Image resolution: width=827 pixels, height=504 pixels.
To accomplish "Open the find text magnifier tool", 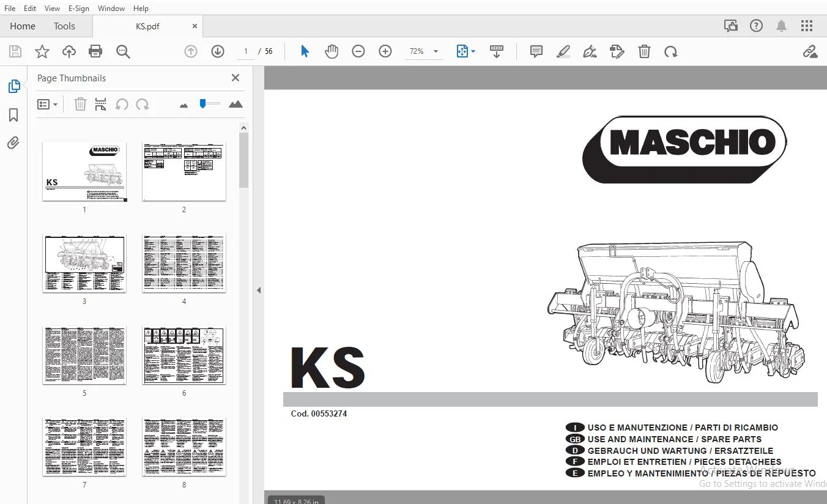I will click(x=123, y=52).
